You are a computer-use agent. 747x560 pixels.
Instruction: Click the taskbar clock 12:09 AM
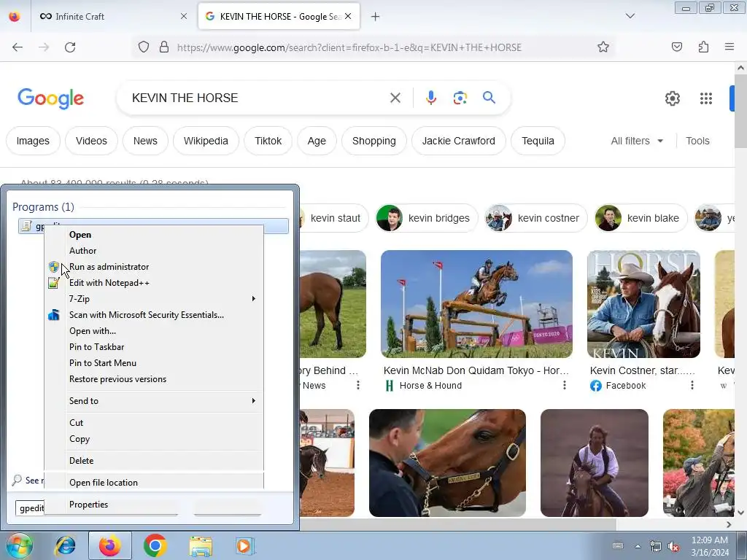pos(709,540)
